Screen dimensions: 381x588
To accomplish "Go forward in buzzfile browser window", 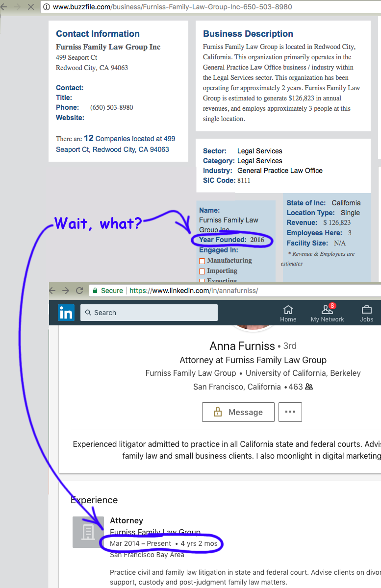I will point(18,7).
